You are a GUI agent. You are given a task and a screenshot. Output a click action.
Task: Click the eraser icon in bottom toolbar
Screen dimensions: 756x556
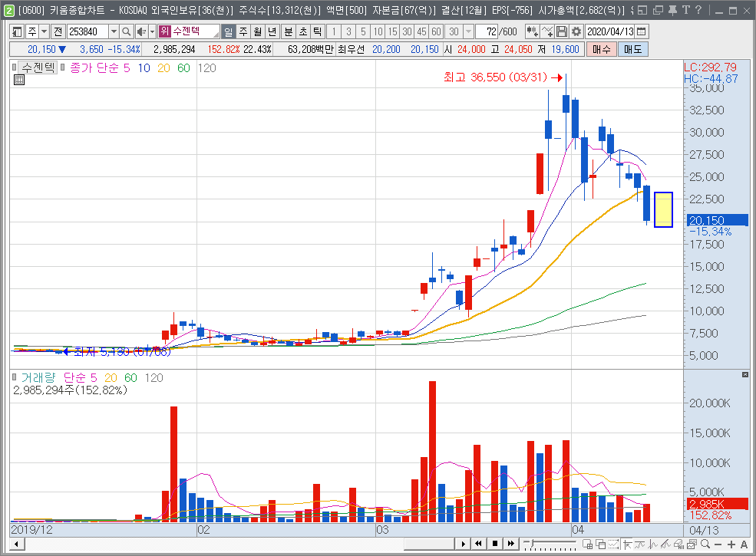[x=678, y=544]
